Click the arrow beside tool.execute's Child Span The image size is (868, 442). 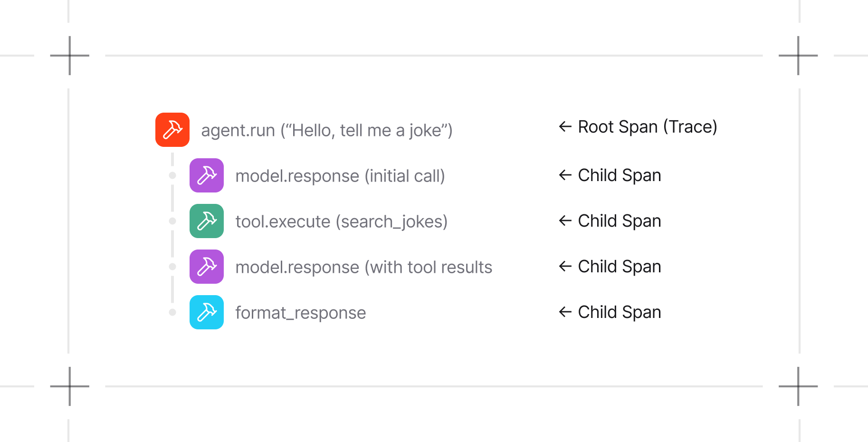pyautogui.click(x=565, y=221)
